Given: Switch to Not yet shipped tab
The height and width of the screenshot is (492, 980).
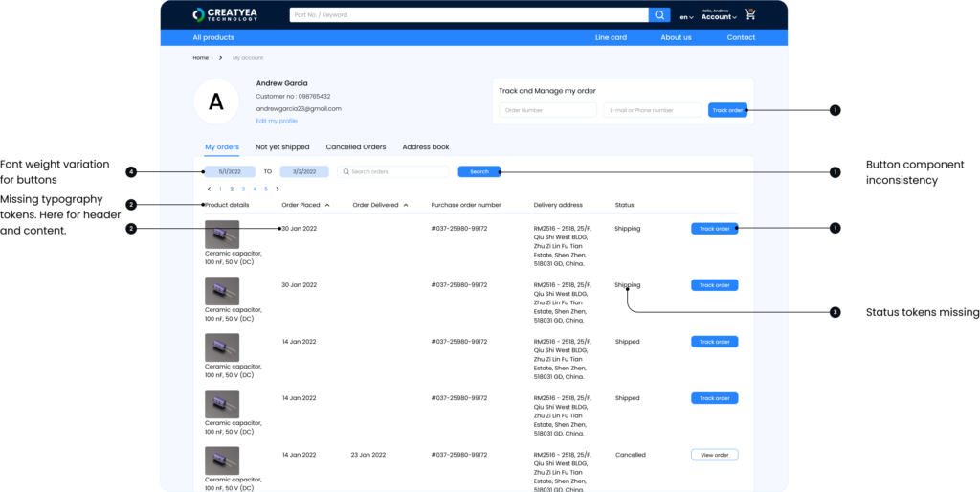Looking at the screenshot, I should 282,147.
